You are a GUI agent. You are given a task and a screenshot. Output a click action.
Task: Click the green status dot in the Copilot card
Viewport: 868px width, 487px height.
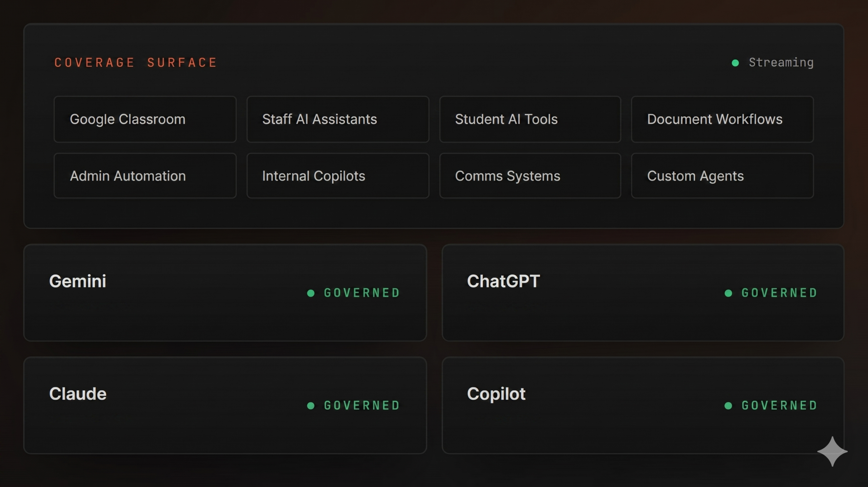[x=728, y=406]
